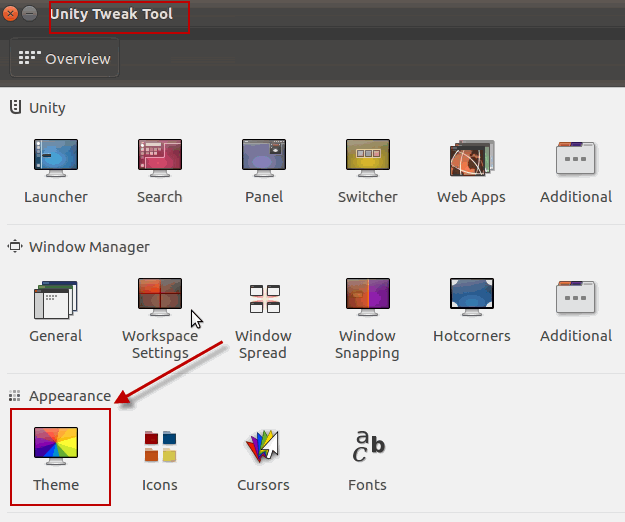This screenshot has width=625, height=522.
Task: Open the Window Spread icon
Action: pyautogui.click(x=265, y=298)
